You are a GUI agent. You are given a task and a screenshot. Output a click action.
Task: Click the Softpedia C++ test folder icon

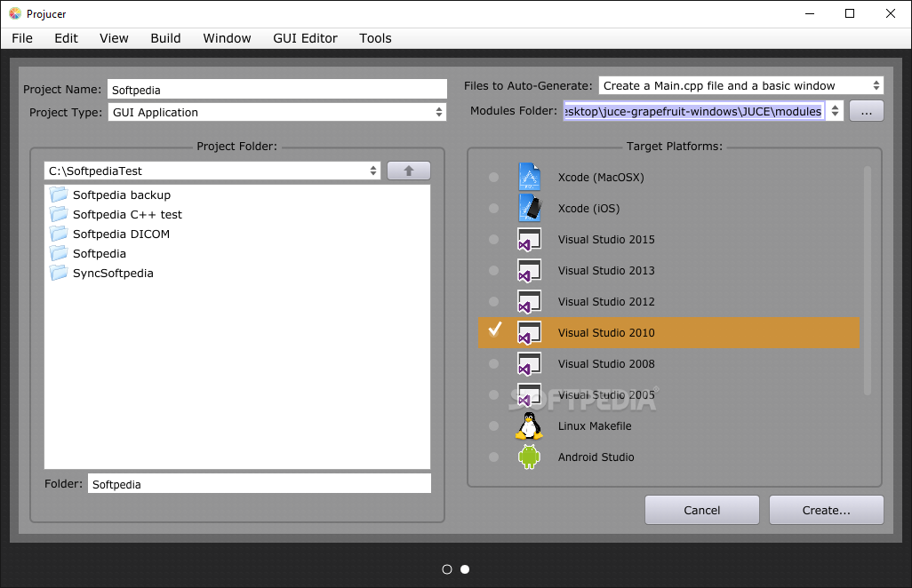coord(58,214)
